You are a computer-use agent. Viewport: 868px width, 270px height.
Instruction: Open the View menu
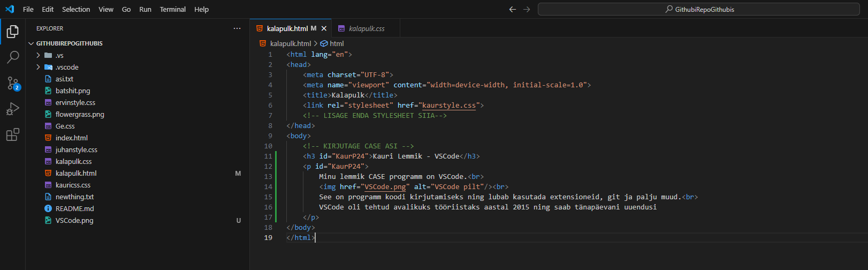(106, 9)
